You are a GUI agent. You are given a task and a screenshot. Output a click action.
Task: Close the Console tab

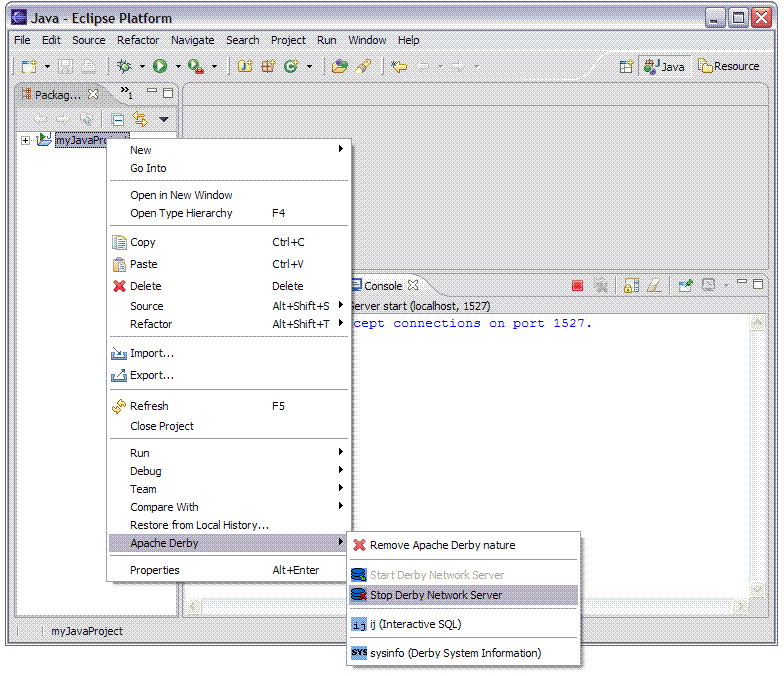pyautogui.click(x=413, y=286)
